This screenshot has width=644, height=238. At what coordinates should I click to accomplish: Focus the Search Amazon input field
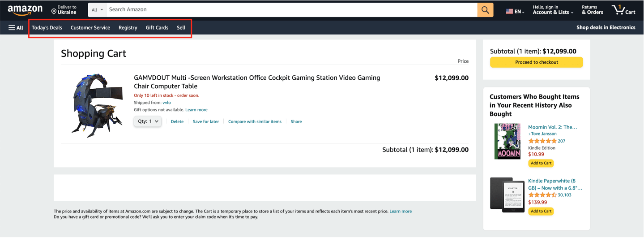291,10
